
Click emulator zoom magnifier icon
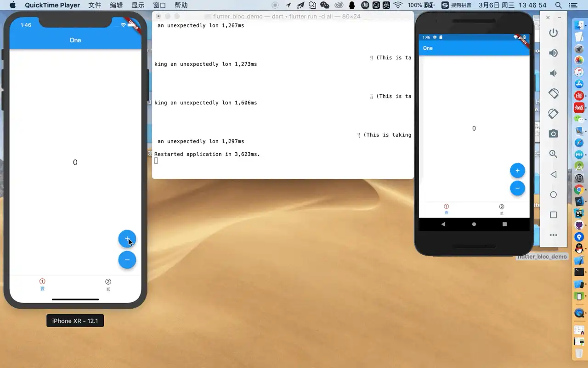pos(554,154)
